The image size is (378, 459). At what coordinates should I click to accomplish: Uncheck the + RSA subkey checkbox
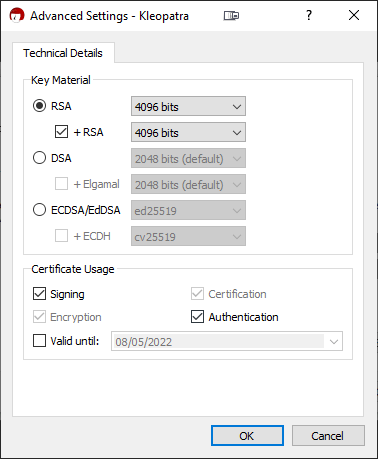tap(61, 132)
